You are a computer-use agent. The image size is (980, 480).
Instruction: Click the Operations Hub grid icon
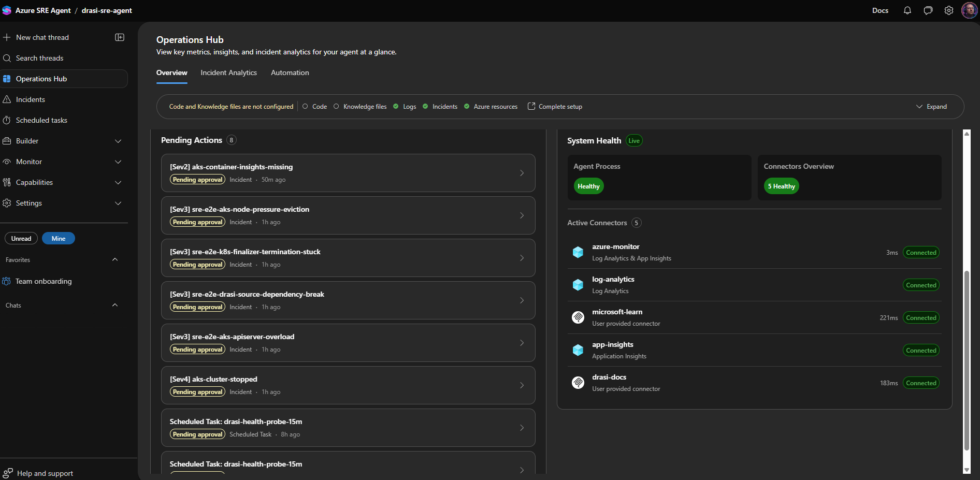7,79
